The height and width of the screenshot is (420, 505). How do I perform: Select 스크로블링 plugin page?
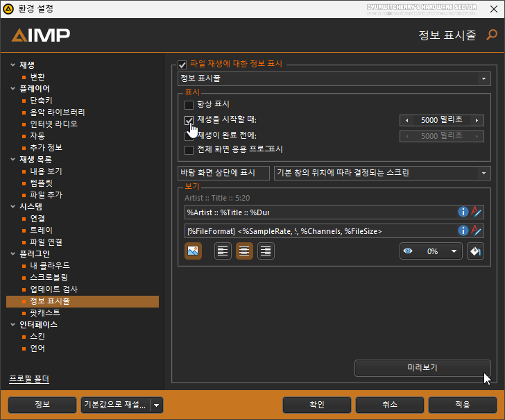[49, 277]
